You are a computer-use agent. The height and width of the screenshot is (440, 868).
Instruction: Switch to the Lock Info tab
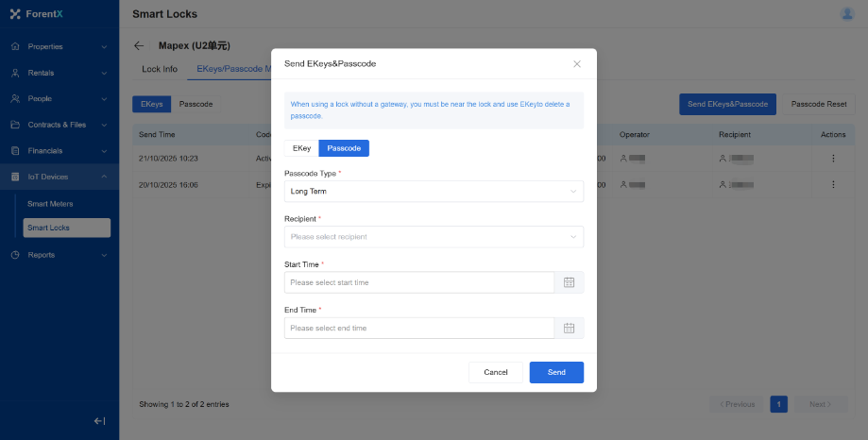coord(160,69)
